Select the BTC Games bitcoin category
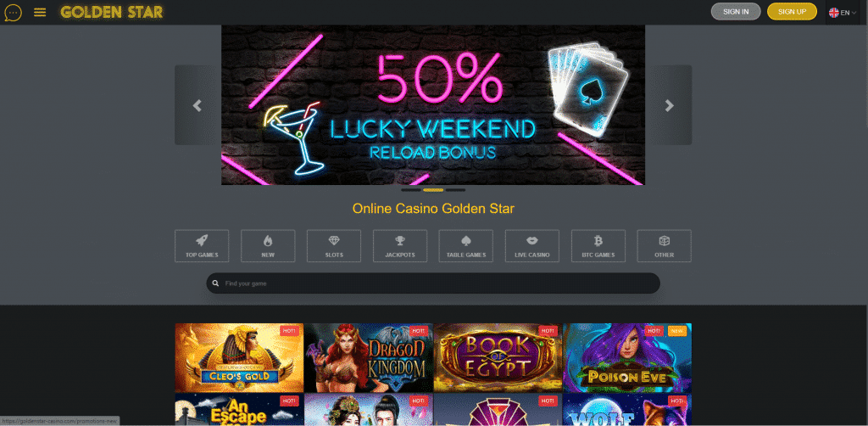The width and height of the screenshot is (868, 426). pyautogui.click(x=598, y=246)
